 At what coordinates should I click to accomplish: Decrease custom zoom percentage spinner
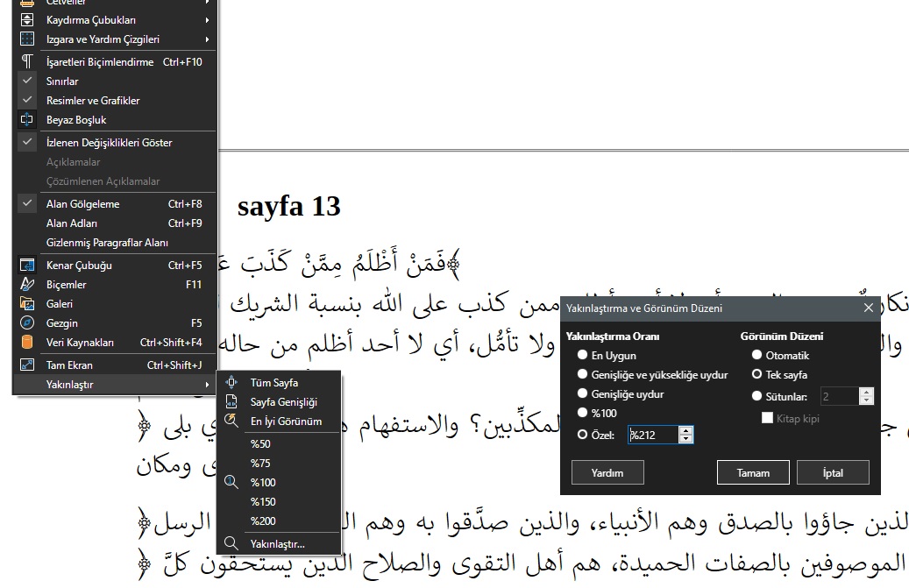[x=685, y=438]
